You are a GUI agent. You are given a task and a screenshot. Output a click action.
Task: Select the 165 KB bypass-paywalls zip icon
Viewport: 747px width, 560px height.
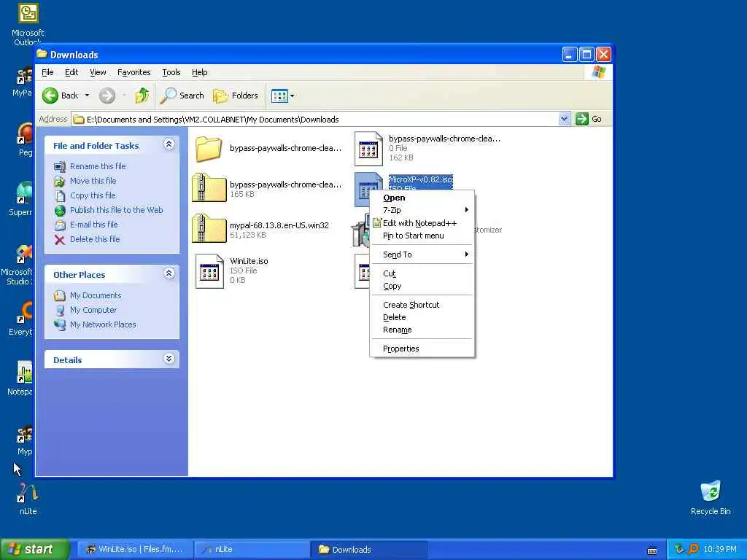coord(209,188)
